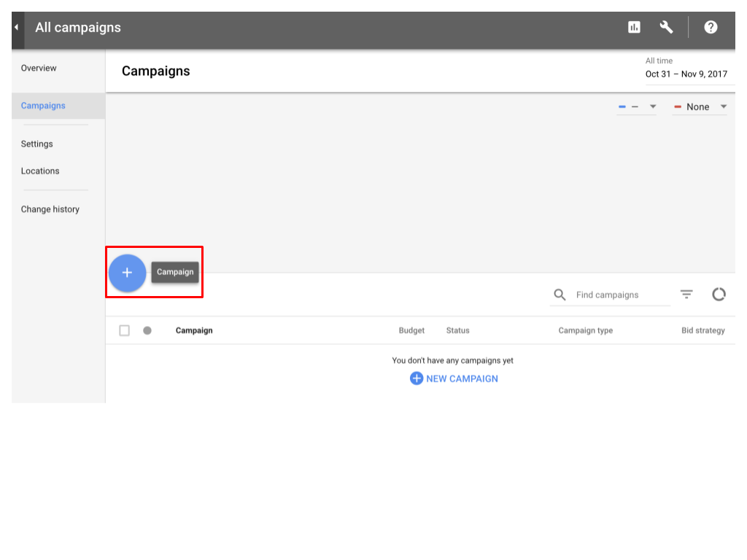Click the blue plus new campaign button
The height and width of the screenshot is (560, 747).
coord(127,273)
